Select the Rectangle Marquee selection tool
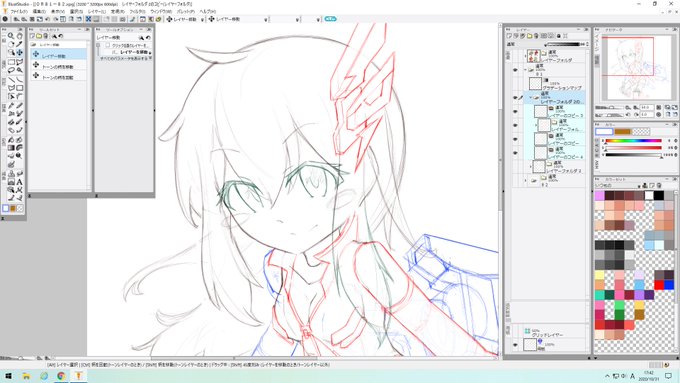This screenshot has height=383, width=680. pyautogui.click(x=11, y=62)
